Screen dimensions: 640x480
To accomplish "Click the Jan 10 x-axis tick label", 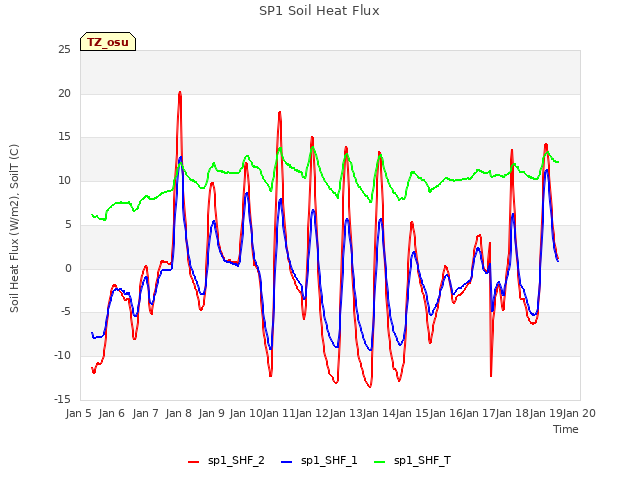I will click(x=246, y=413).
